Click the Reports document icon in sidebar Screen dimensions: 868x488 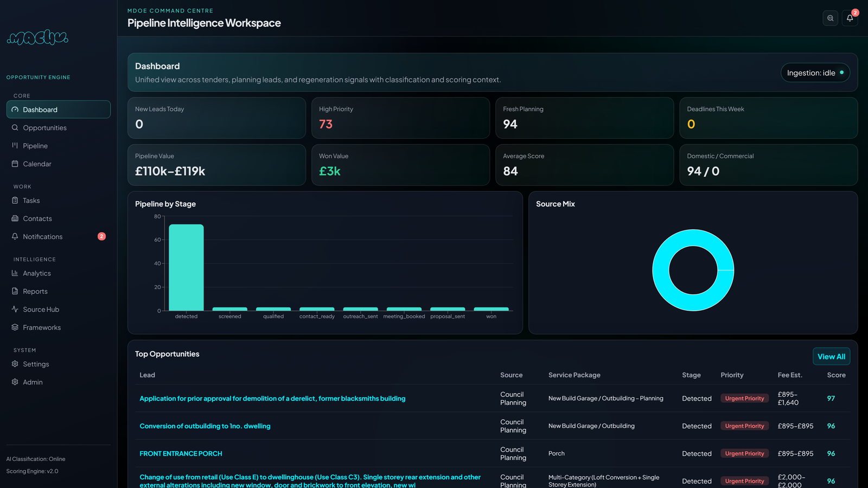(15, 291)
